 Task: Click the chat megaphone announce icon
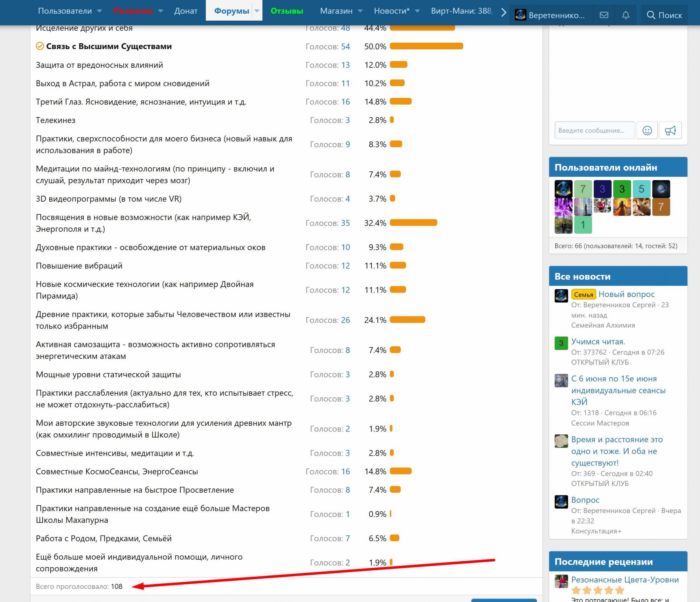670,130
